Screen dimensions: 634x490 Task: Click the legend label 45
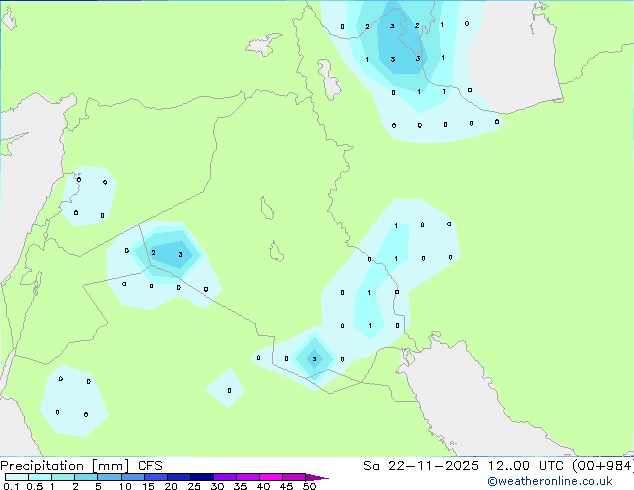click(286, 486)
